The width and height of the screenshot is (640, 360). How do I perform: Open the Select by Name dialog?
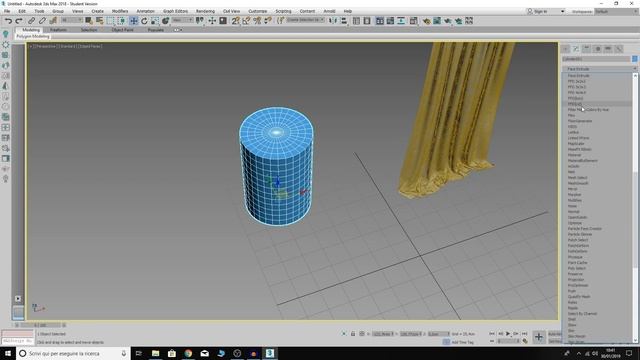[x=99, y=20]
